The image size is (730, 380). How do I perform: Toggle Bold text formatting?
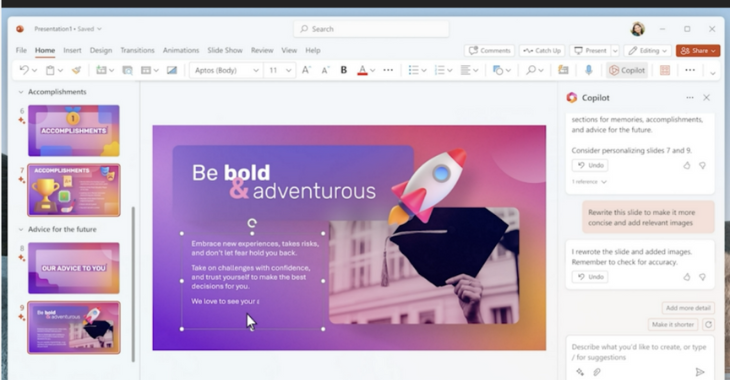[x=344, y=70]
